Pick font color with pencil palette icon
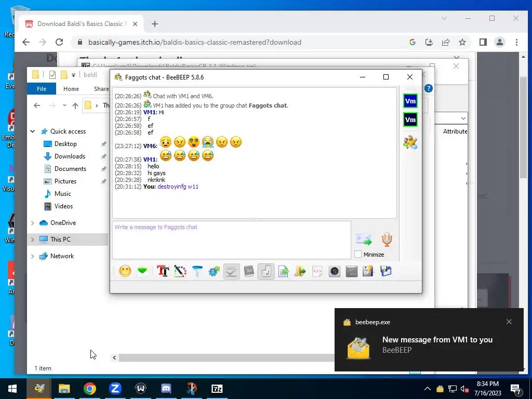This screenshot has height=399, width=532. click(x=180, y=271)
